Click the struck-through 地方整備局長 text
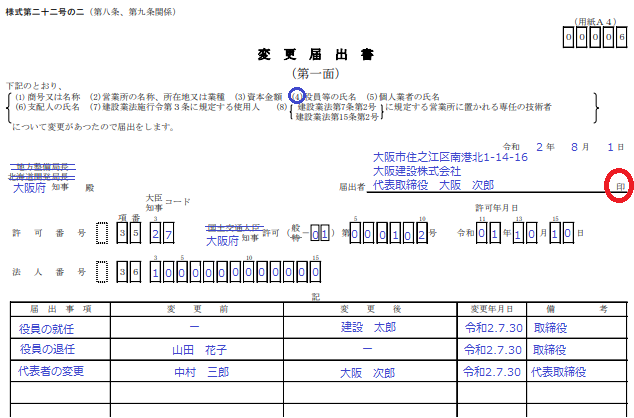Viewport: 634px width, 418px height. coord(43,167)
